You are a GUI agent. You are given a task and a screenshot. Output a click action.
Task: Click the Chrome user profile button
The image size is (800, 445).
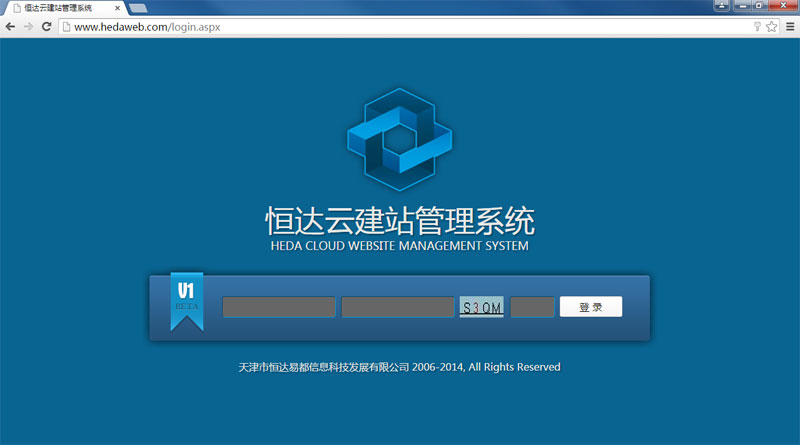[721, 6]
